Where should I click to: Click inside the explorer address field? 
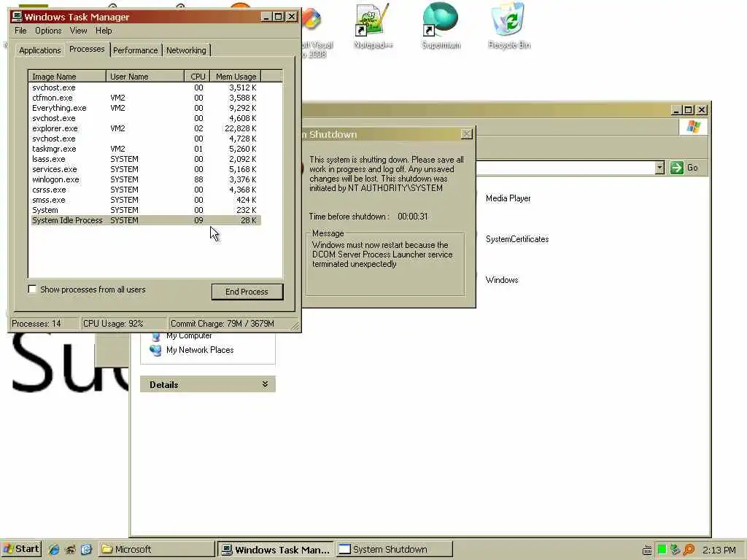click(565, 168)
